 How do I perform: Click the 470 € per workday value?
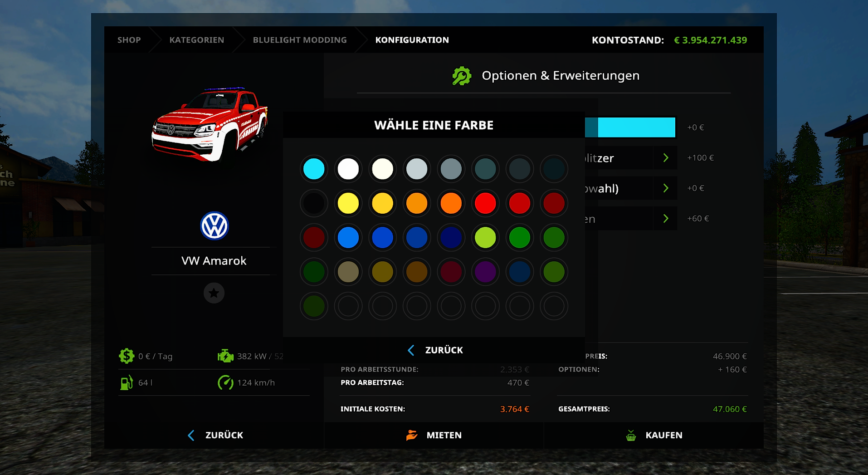pyautogui.click(x=518, y=383)
